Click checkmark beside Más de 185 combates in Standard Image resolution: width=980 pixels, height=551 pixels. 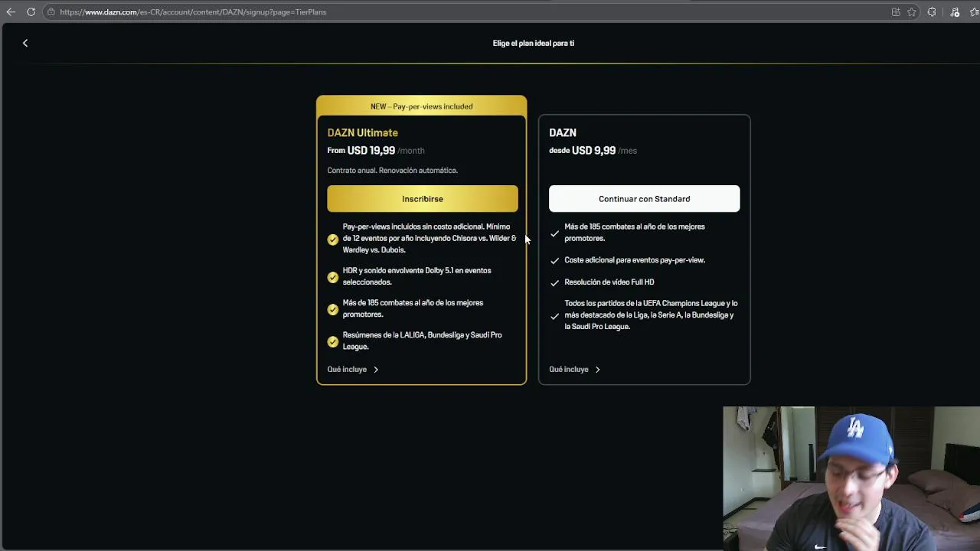(x=555, y=233)
